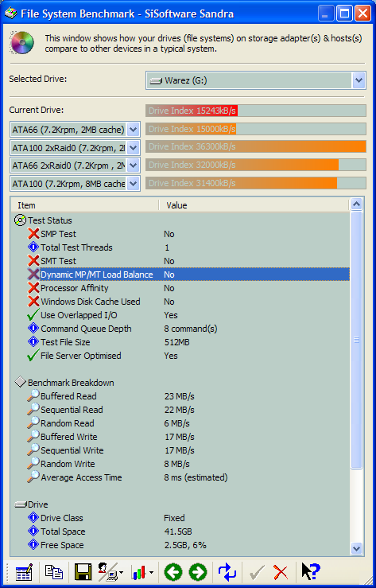The image size is (376, 588).
Task: Click the Drive Index 15000kB/s bar
Action: coord(256,129)
